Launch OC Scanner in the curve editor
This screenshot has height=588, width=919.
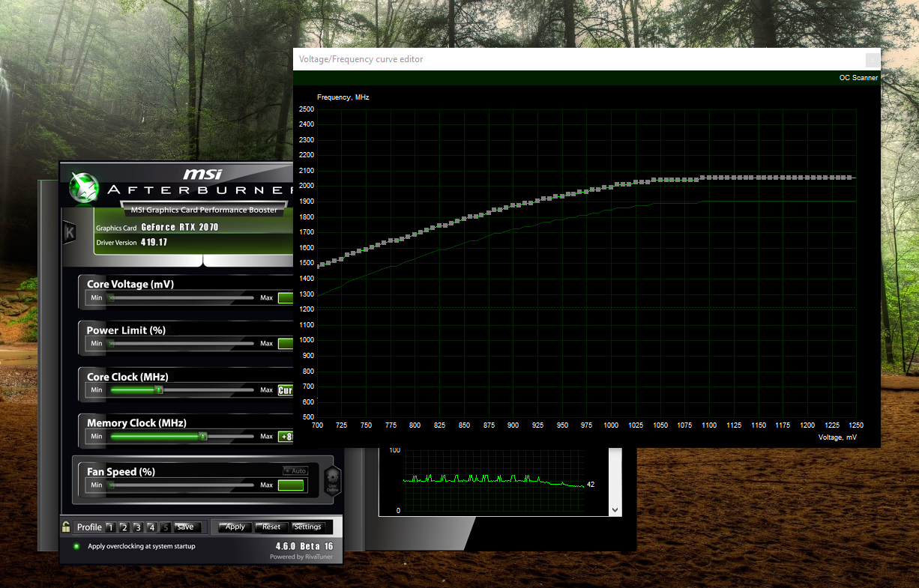click(858, 78)
